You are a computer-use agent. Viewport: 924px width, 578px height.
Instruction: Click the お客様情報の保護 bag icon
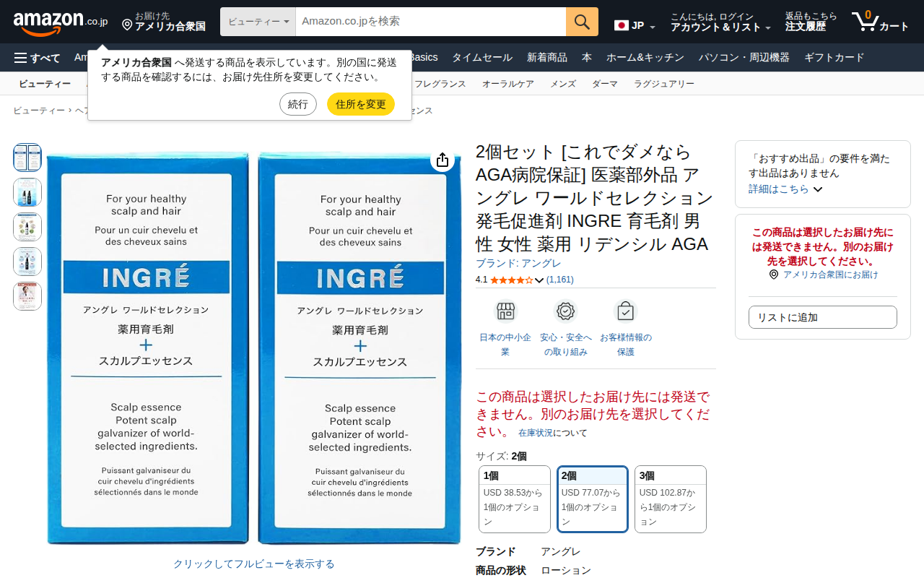625,311
